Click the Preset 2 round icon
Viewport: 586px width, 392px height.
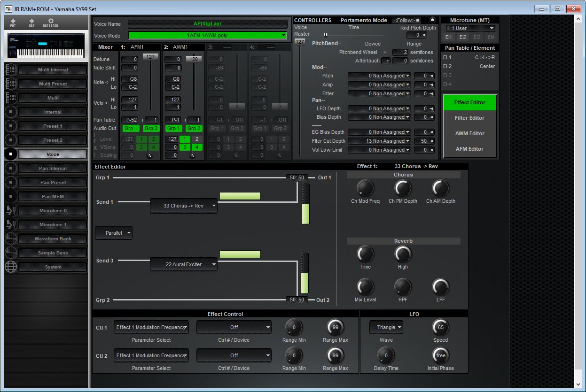10,140
